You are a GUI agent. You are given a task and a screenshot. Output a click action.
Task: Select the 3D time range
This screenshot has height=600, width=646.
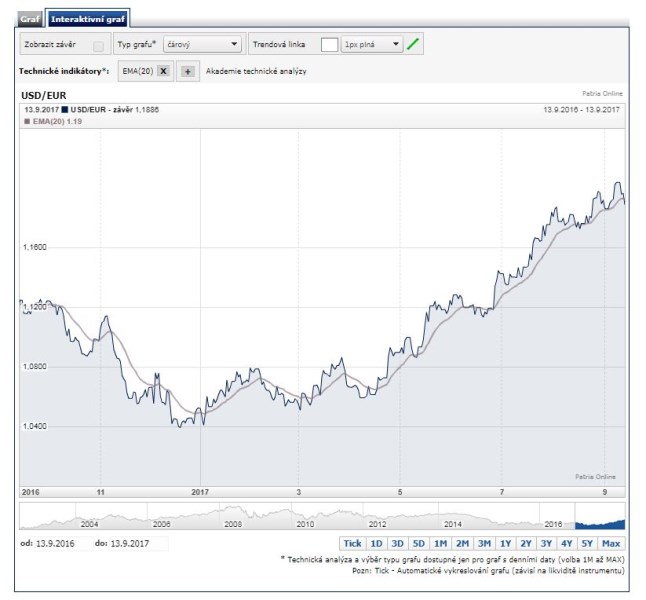click(x=397, y=544)
